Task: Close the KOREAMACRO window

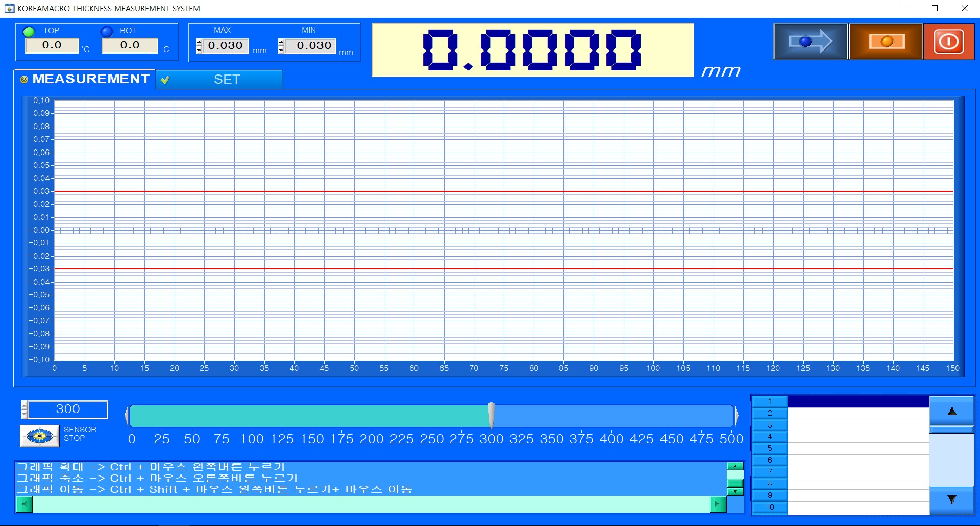Action: (x=965, y=8)
